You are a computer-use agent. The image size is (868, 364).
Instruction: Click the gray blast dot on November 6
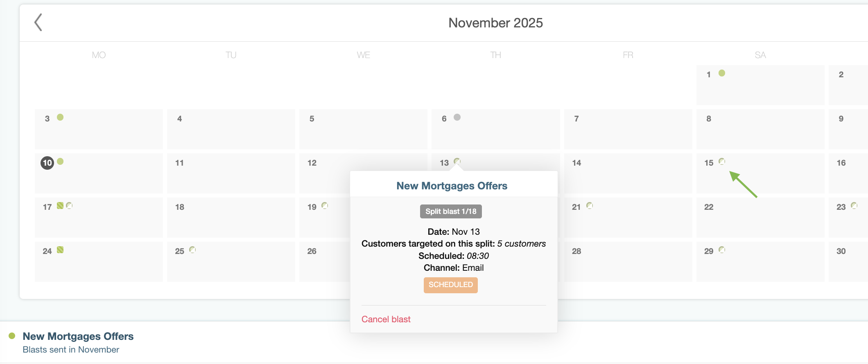pyautogui.click(x=458, y=117)
